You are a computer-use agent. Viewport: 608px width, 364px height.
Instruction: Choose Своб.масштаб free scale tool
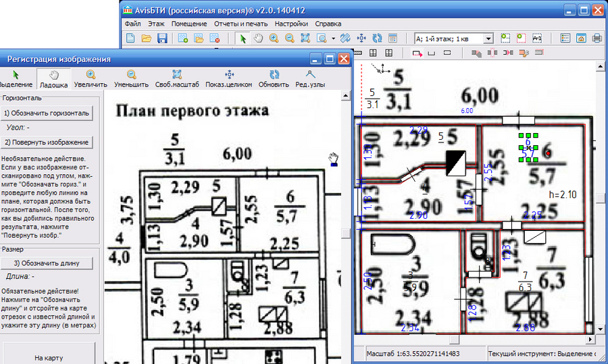[177, 79]
